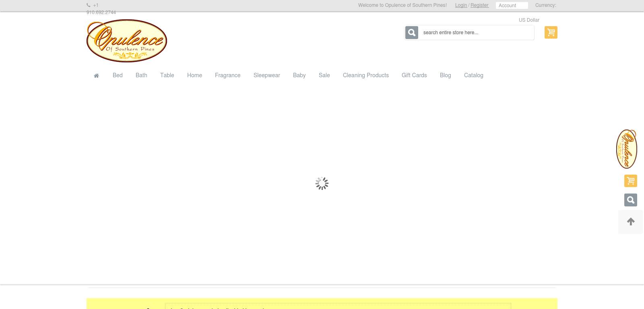Image resolution: width=644 pixels, height=309 pixels.
Task: Click the scroll-to-top arrow icon
Action: tap(630, 222)
